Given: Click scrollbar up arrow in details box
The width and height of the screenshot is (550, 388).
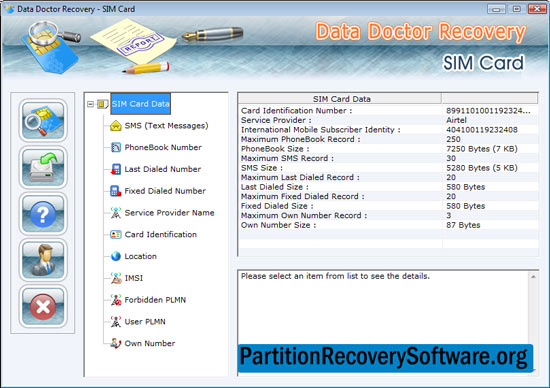Looking at the screenshot, I should pos(533,277).
